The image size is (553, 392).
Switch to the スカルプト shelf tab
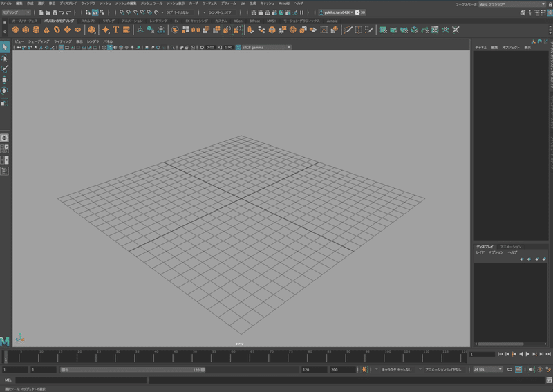88,21
